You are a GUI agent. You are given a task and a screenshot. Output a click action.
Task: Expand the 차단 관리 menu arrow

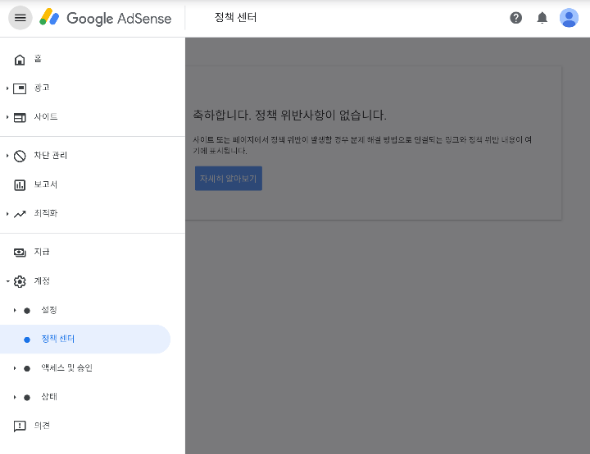tap(7, 156)
